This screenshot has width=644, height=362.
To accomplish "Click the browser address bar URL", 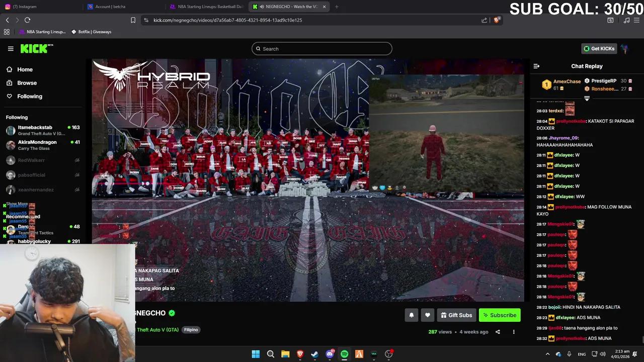I will (x=228, y=20).
